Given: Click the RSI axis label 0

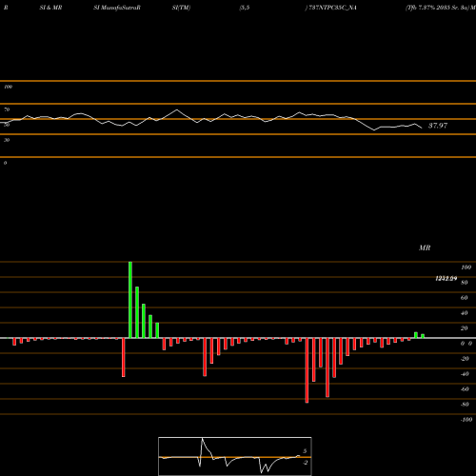Looking at the screenshot, I should [x=5, y=163].
